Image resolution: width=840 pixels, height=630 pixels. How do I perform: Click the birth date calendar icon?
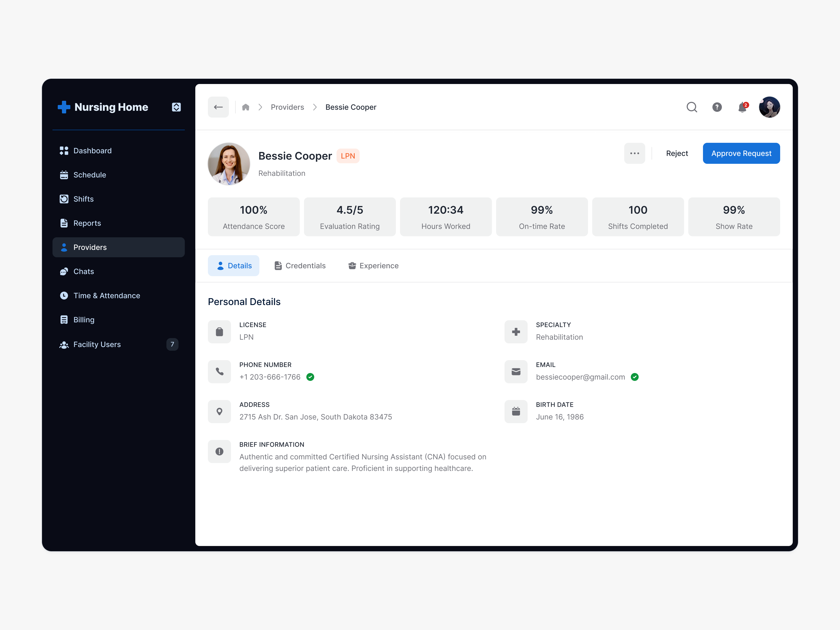click(x=516, y=412)
